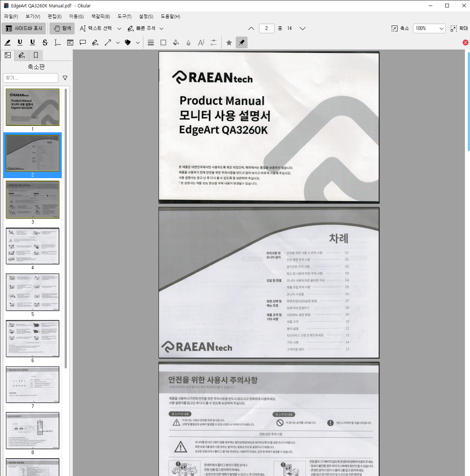This screenshot has width=470, height=476.
Task: Select page 4 thumbnail
Action: [33, 246]
